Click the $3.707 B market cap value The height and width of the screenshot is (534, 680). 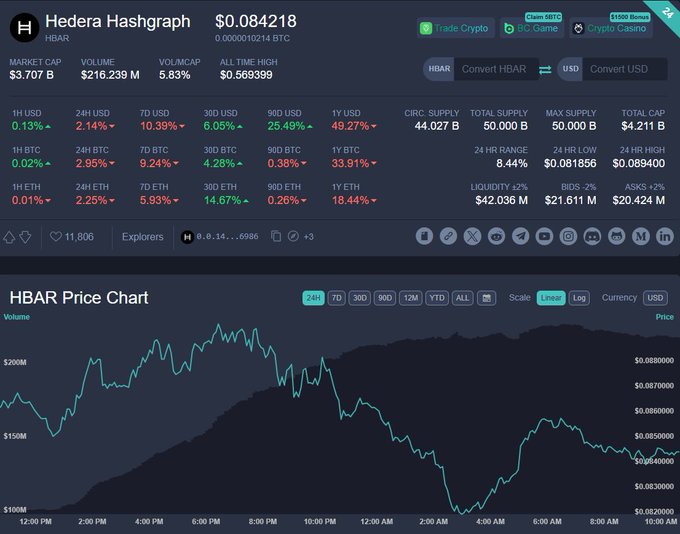pyautogui.click(x=32, y=75)
